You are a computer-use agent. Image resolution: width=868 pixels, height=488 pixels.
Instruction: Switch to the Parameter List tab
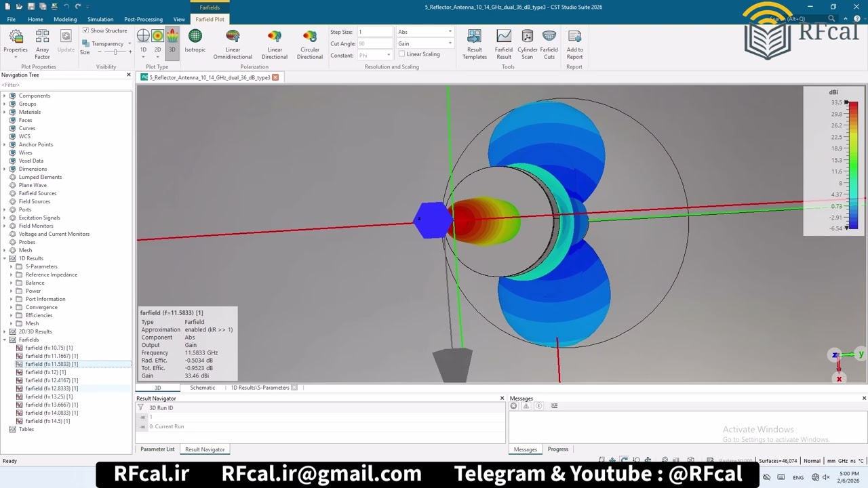157,449
